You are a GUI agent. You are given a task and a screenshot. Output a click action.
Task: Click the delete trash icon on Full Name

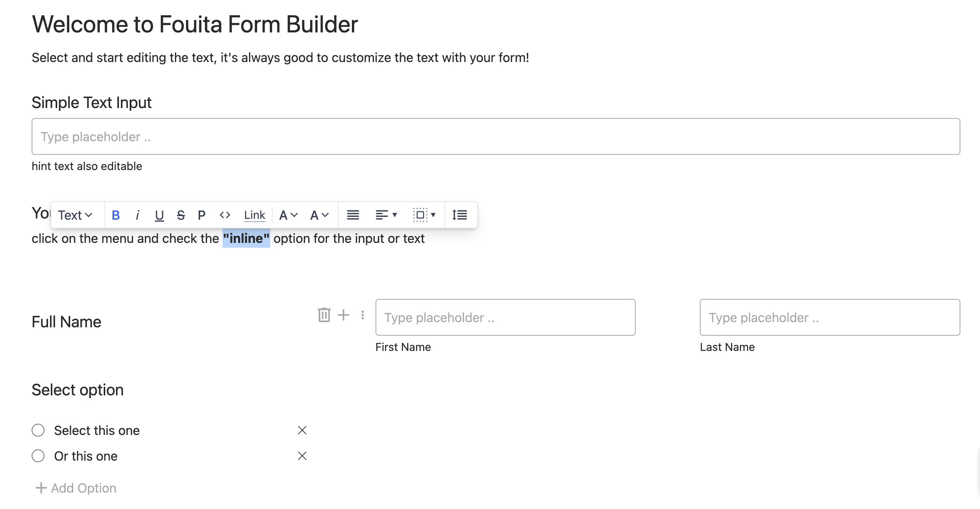pos(324,315)
